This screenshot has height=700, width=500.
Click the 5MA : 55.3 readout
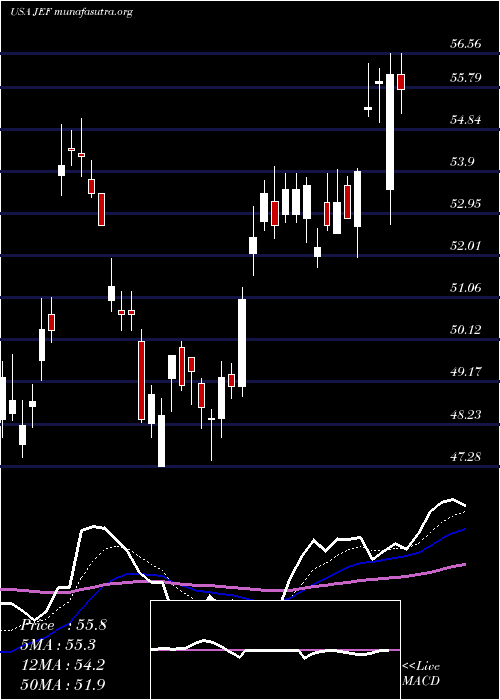(x=58, y=645)
